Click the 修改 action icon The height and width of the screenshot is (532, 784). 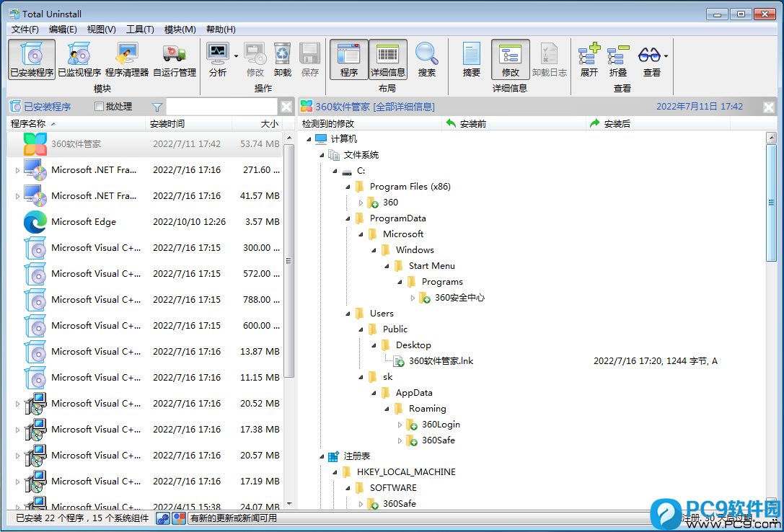click(255, 59)
